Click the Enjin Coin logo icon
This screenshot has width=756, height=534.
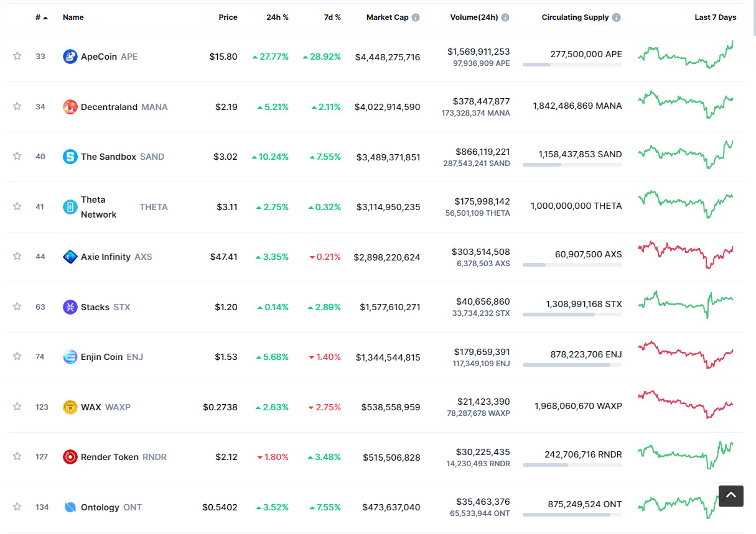(x=70, y=357)
